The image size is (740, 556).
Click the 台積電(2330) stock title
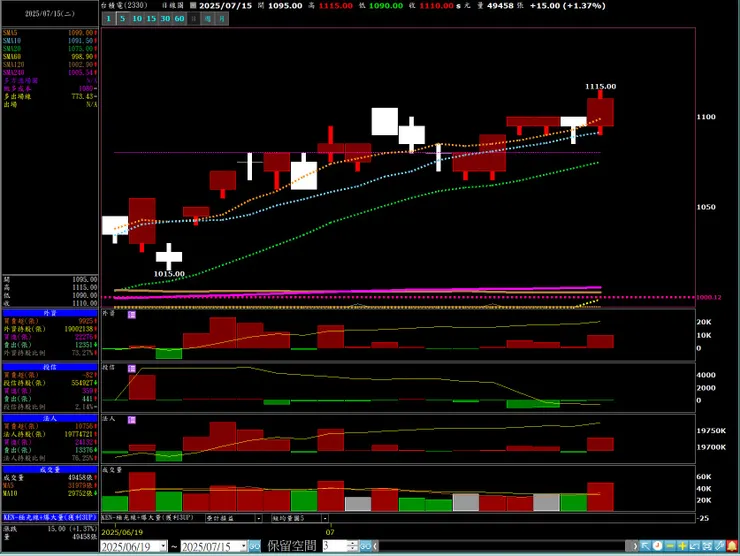[124, 6]
